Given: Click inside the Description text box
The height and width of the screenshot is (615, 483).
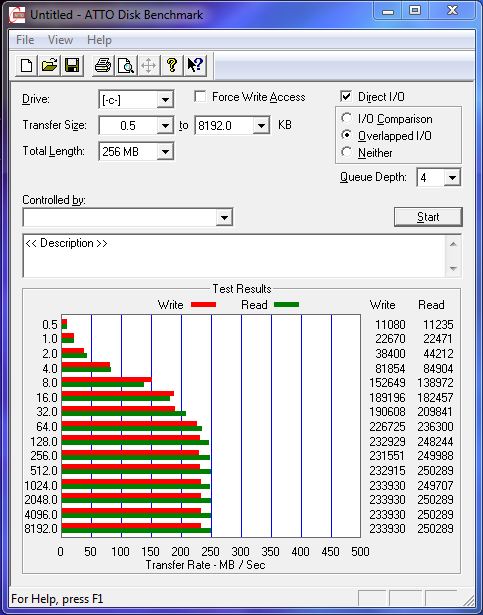Looking at the screenshot, I should tap(234, 256).
